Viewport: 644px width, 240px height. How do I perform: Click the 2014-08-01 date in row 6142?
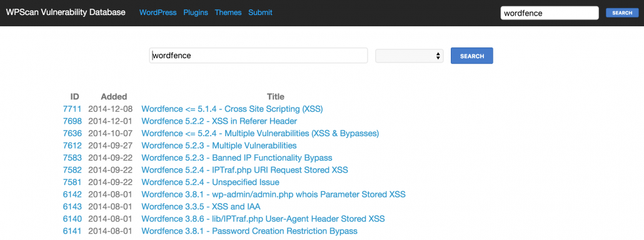[110, 194]
